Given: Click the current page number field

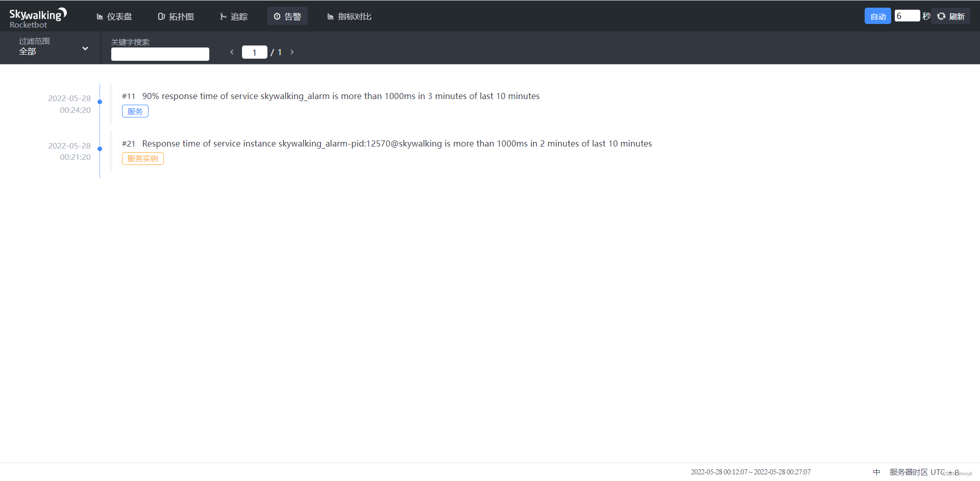Looking at the screenshot, I should [x=255, y=52].
